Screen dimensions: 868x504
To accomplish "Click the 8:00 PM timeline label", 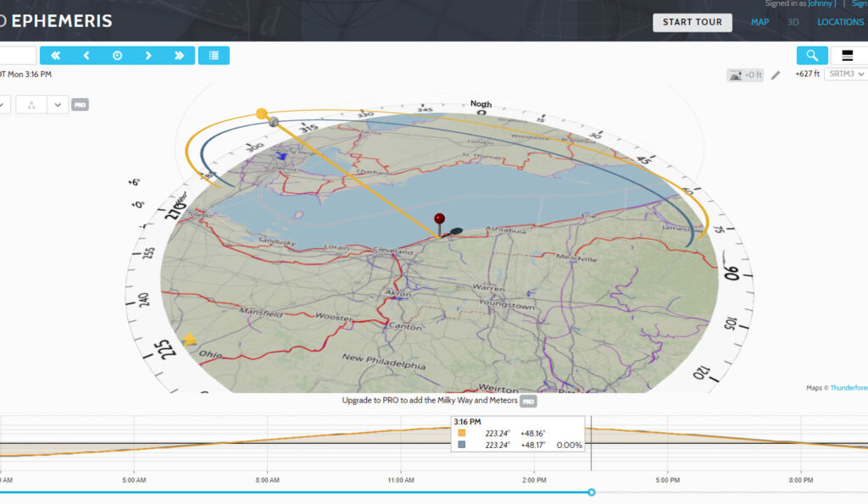I will (x=801, y=480).
